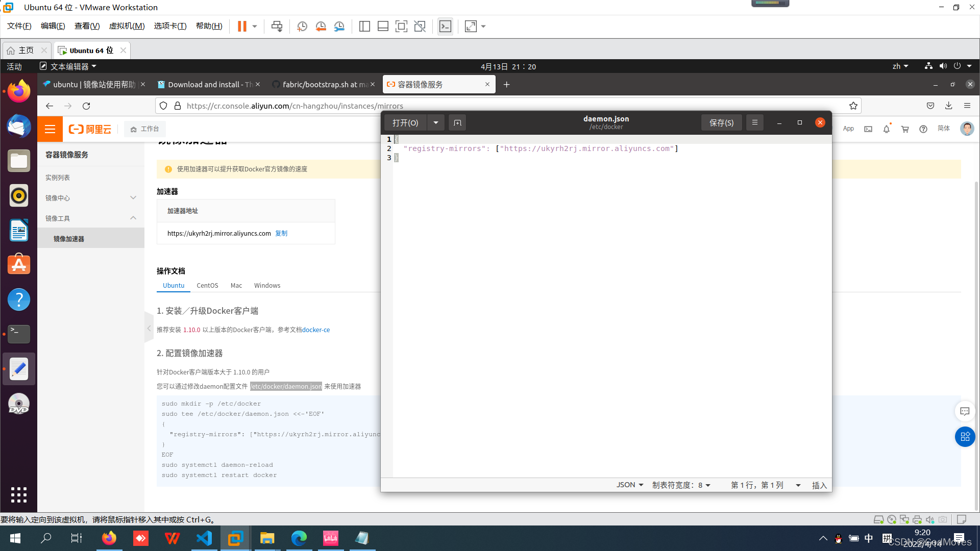This screenshot has height=551, width=980.
Task: Open Aliyun shopping cart icon
Action: 905,129
